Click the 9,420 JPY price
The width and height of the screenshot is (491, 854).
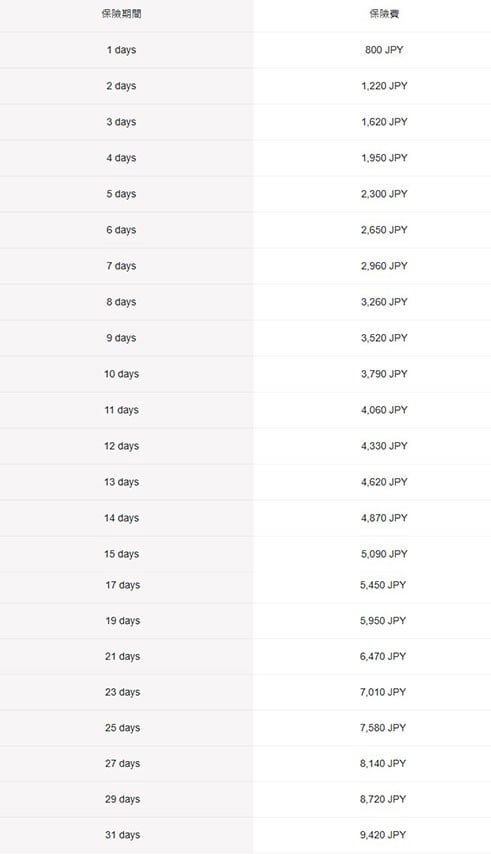[x=383, y=835]
